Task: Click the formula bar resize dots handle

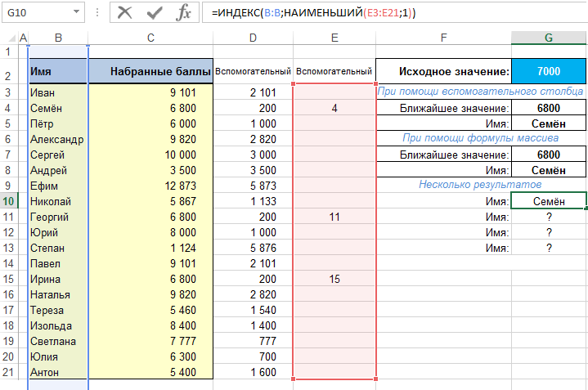Action: point(98,13)
